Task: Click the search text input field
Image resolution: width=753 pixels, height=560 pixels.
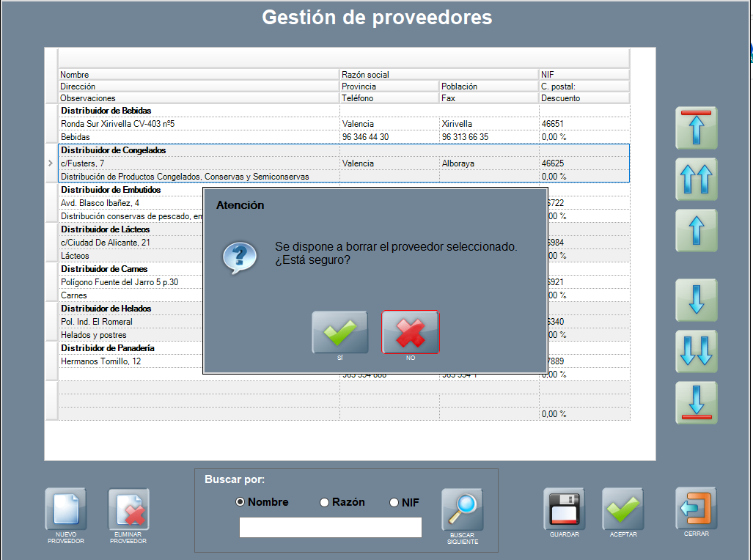Action: point(330,528)
